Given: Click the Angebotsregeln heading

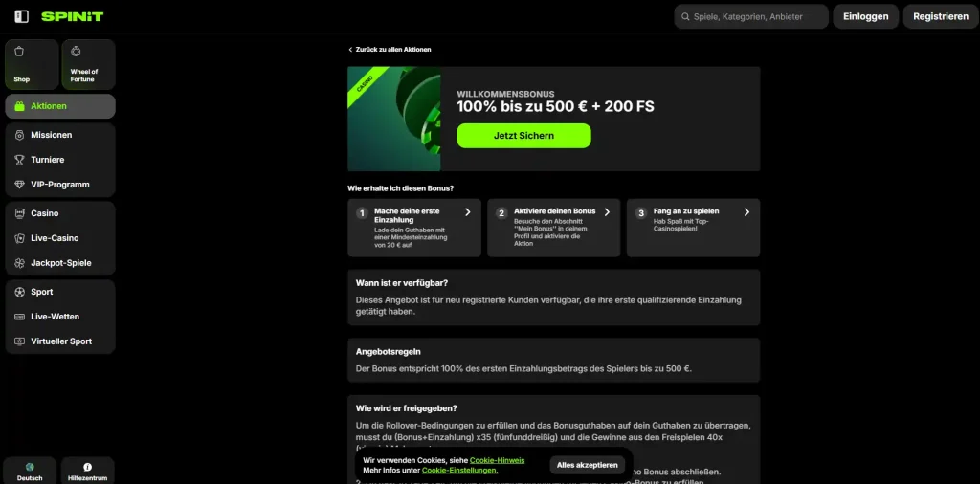Looking at the screenshot, I should coord(389,352).
